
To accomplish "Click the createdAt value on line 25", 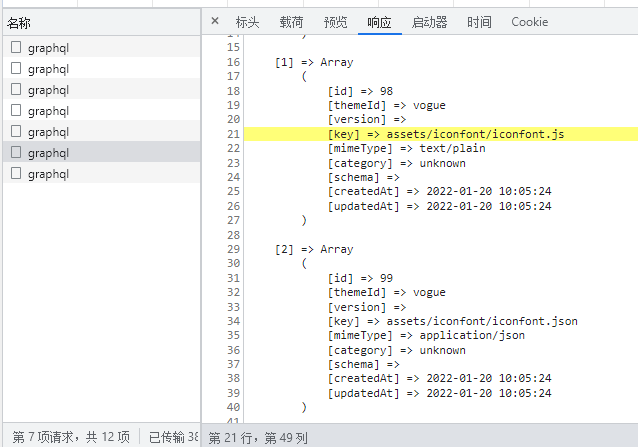I will 489,191.
